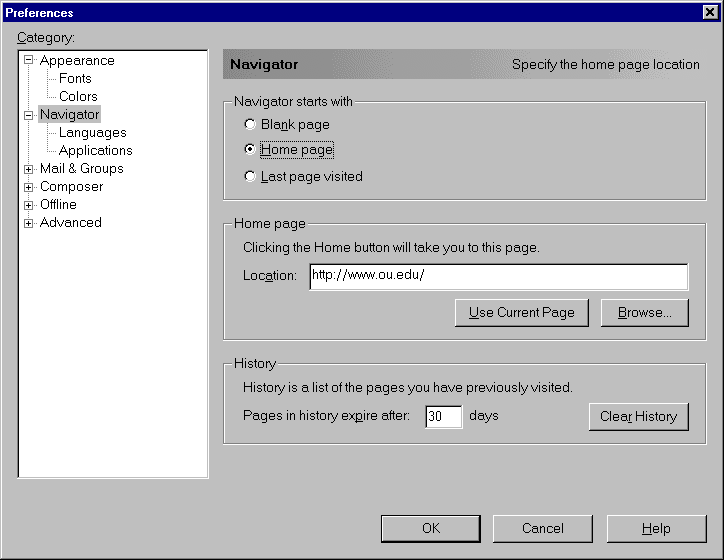The height and width of the screenshot is (560, 724).
Task: Expand the Mail & Groups category
Action: pyautogui.click(x=29, y=169)
